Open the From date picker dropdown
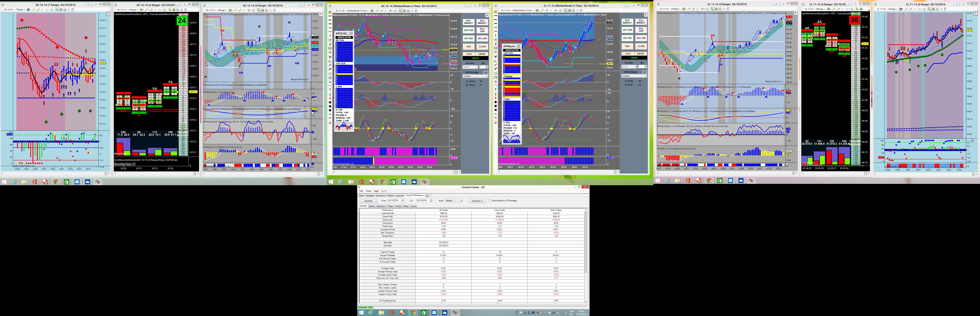 (x=403, y=201)
